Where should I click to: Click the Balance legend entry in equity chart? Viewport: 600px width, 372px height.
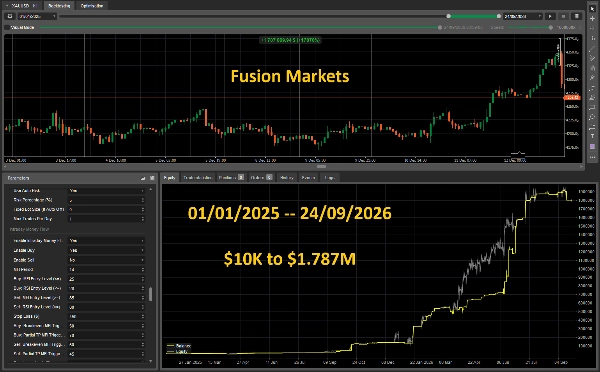click(x=179, y=346)
